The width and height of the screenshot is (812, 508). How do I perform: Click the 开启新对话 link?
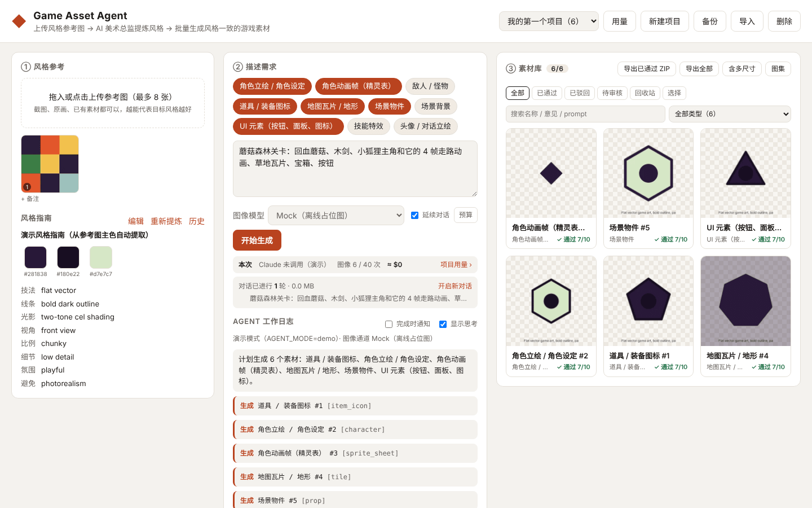[x=455, y=286]
